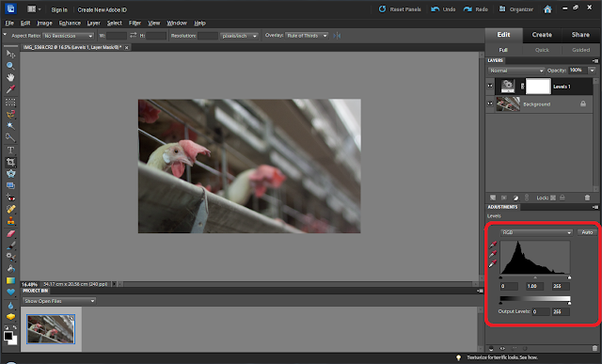Select the Move tool

coord(10,55)
